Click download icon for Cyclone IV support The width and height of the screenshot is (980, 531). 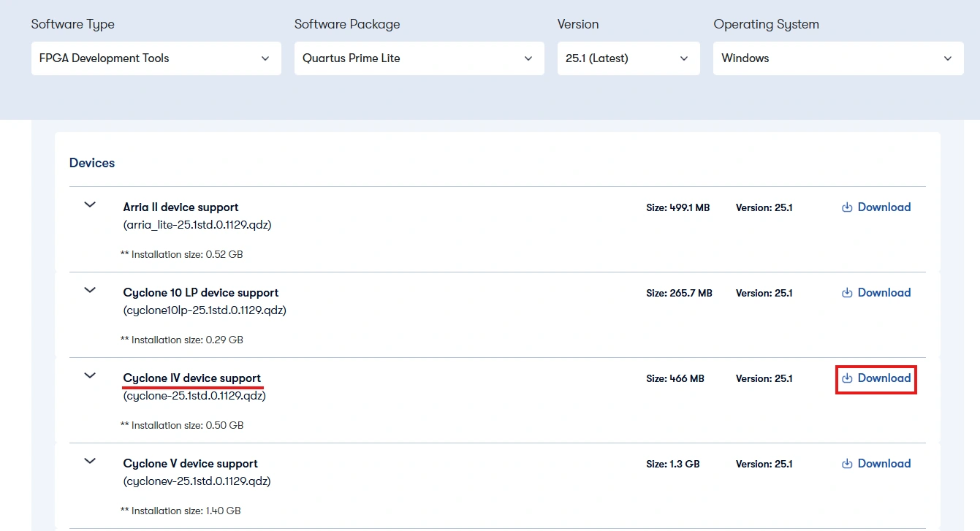point(847,378)
